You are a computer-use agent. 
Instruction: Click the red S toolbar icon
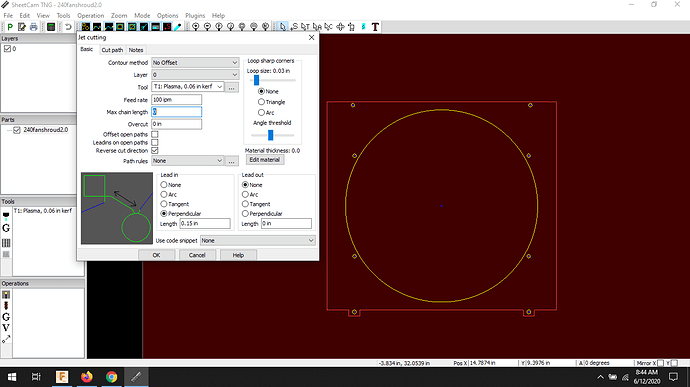167,27
